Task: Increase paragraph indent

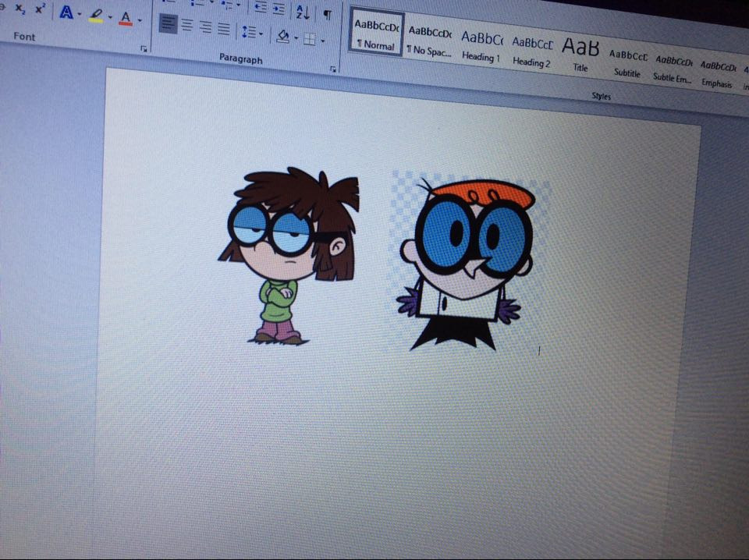Action: coord(279,8)
